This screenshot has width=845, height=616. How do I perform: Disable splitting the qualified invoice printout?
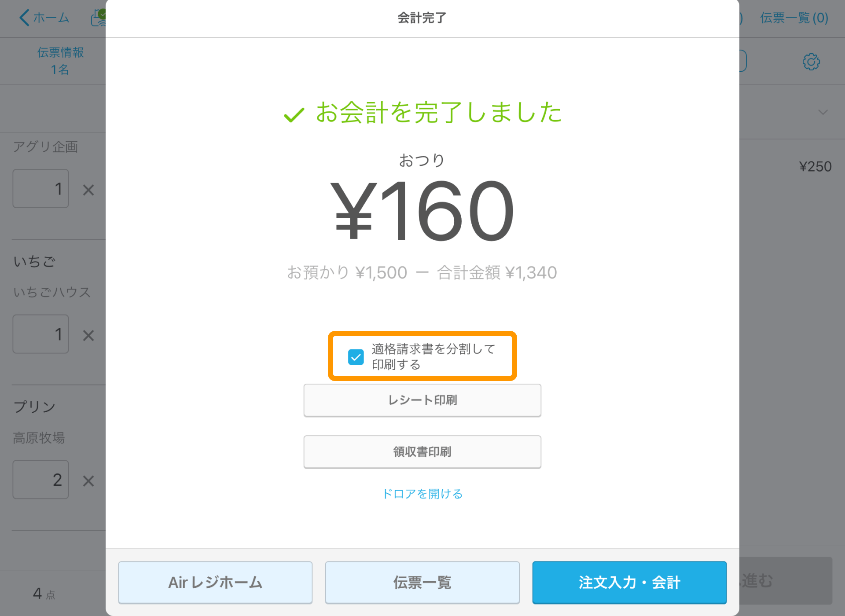[356, 357]
